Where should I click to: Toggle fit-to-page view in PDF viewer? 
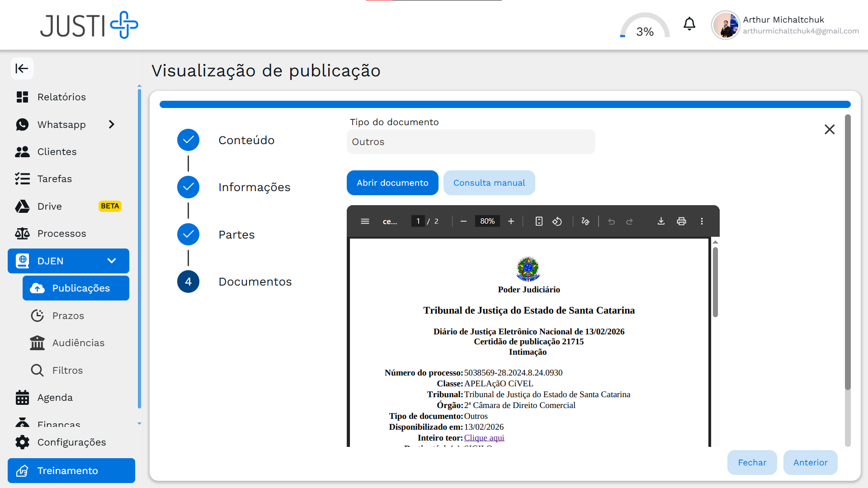(538, 221)
